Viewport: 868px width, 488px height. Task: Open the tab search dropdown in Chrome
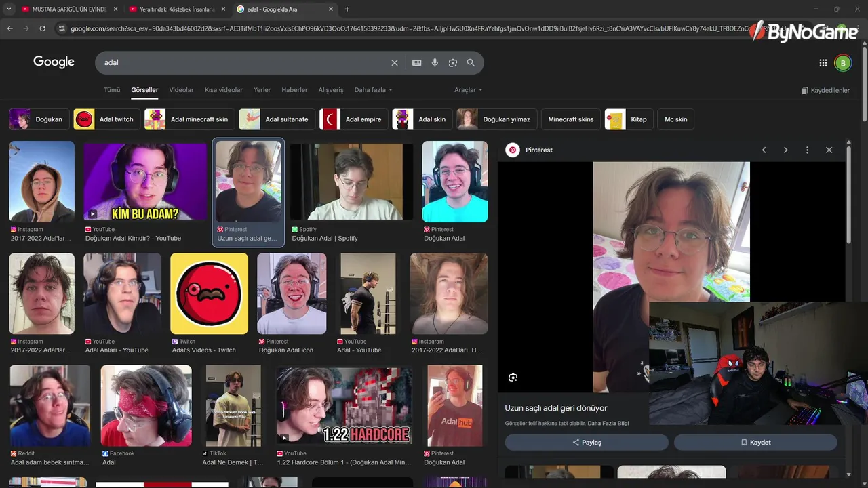pyautogui.click(x=9, y=9)
